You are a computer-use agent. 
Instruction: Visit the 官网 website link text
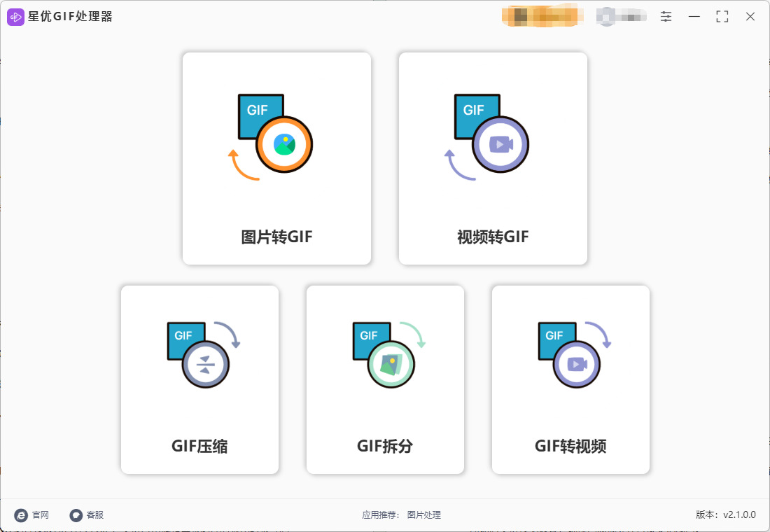(41, 514)
